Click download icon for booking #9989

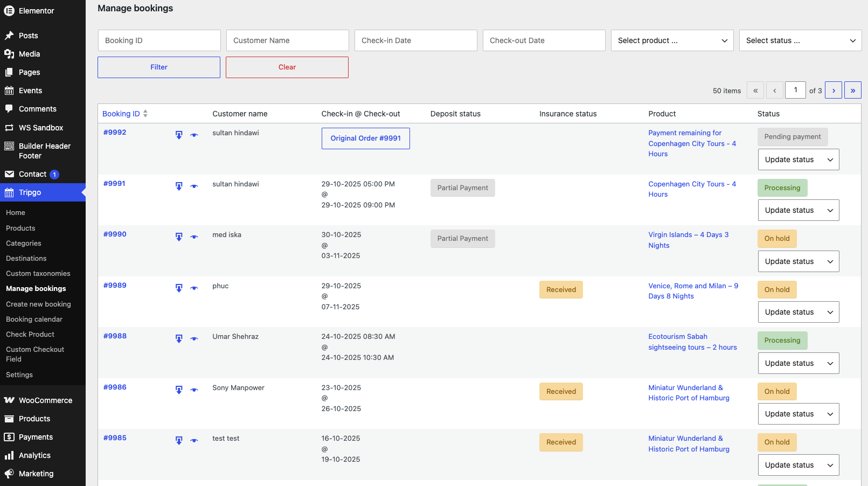click(179, 288)
